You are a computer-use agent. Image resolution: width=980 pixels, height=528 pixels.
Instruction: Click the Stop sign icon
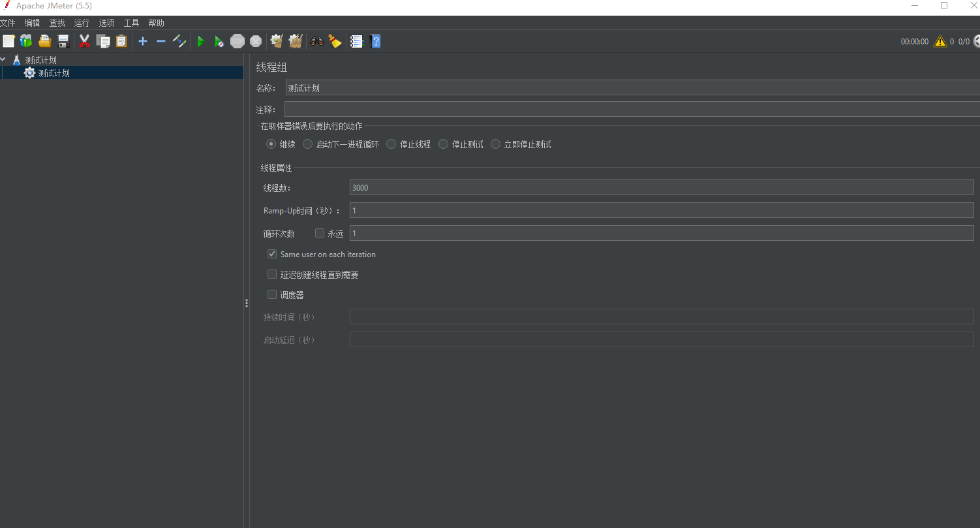[x=237, y=41]
